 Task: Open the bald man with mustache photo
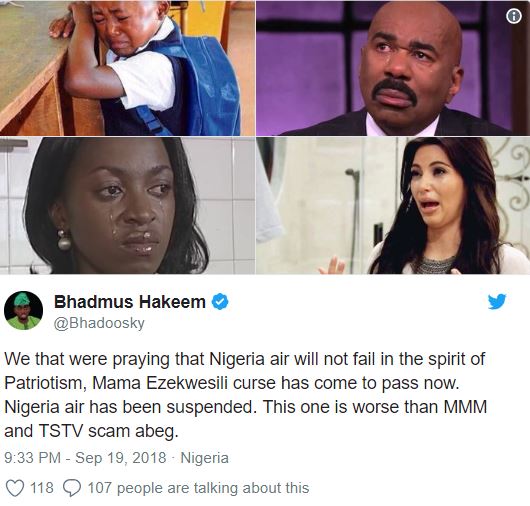pos(393,68)
